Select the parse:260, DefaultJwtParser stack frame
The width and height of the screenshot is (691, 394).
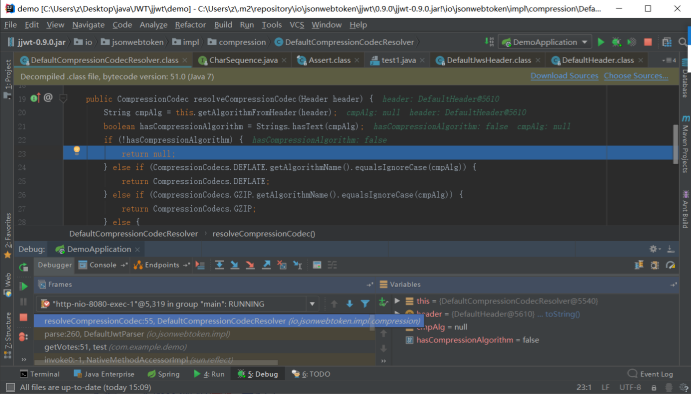204,334
